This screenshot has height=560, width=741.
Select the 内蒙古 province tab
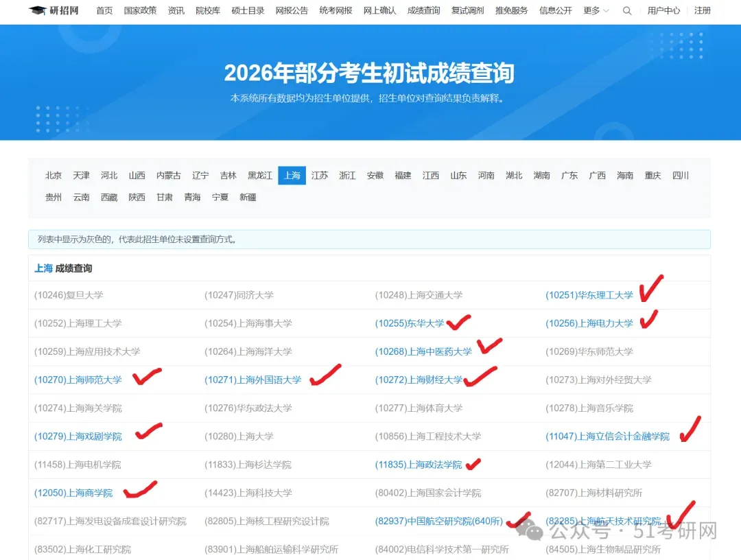[169, 175]
